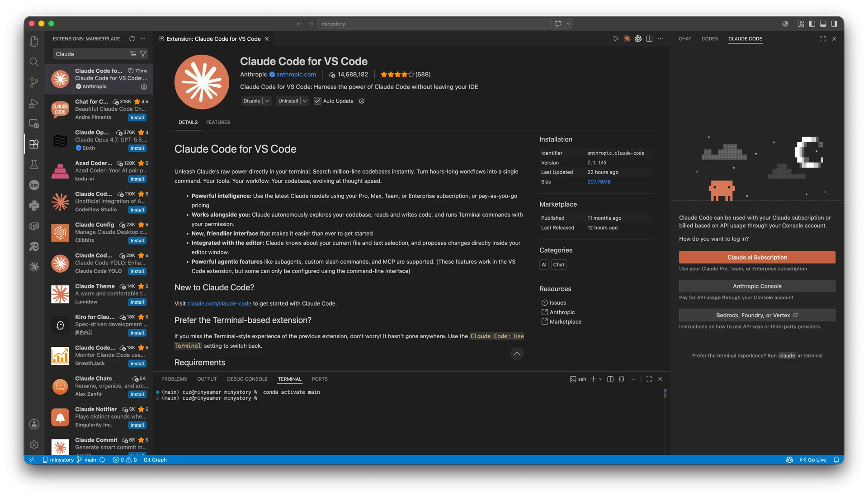
Task: Open the remote window indicator in status bar
Action: pos(32,460)
